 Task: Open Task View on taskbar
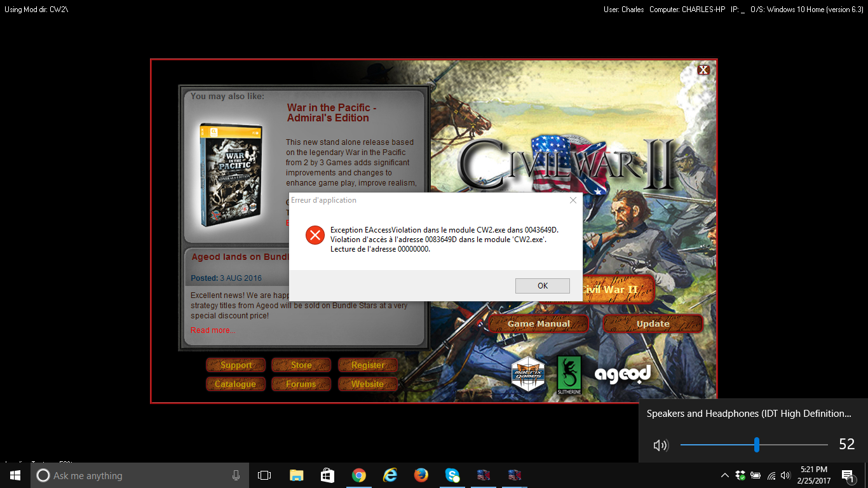tap(264, 475)
